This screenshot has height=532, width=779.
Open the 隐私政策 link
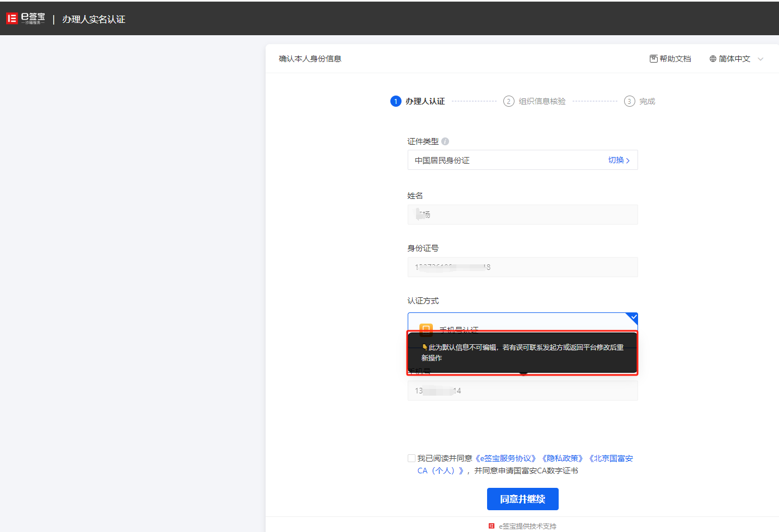pos(563,458)
